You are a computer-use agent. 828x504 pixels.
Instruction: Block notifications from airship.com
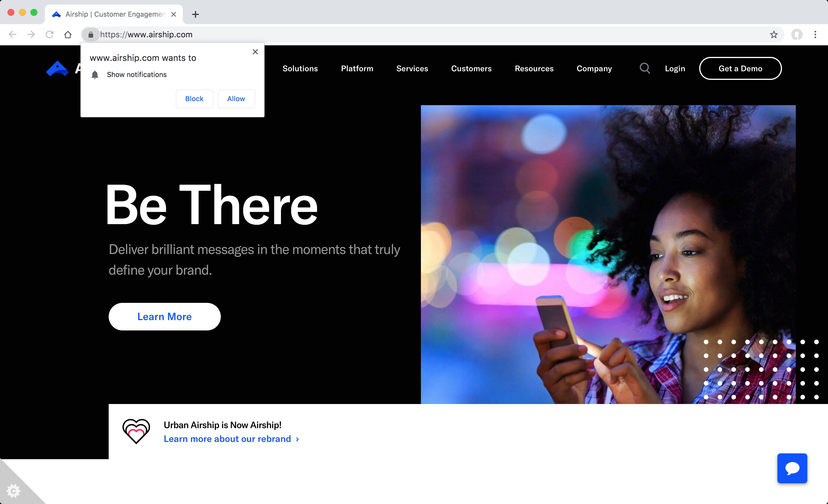pyautogui.click(x=194, y=99)
